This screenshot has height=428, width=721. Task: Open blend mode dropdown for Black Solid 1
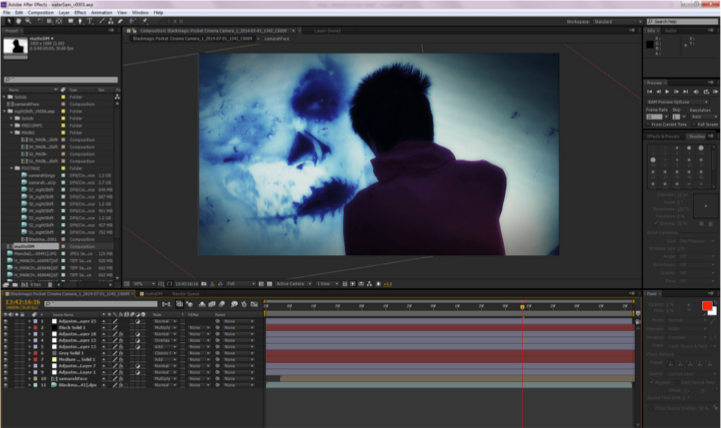(x=166, y=327)
